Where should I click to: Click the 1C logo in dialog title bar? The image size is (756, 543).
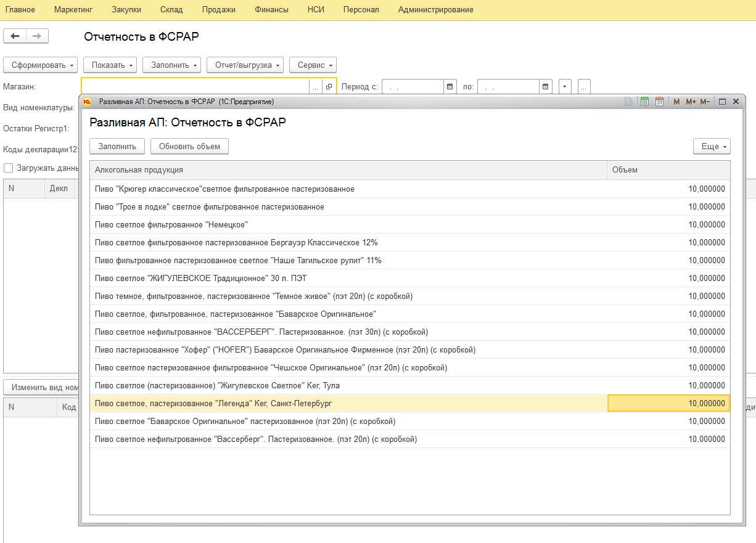click(88, 102)
